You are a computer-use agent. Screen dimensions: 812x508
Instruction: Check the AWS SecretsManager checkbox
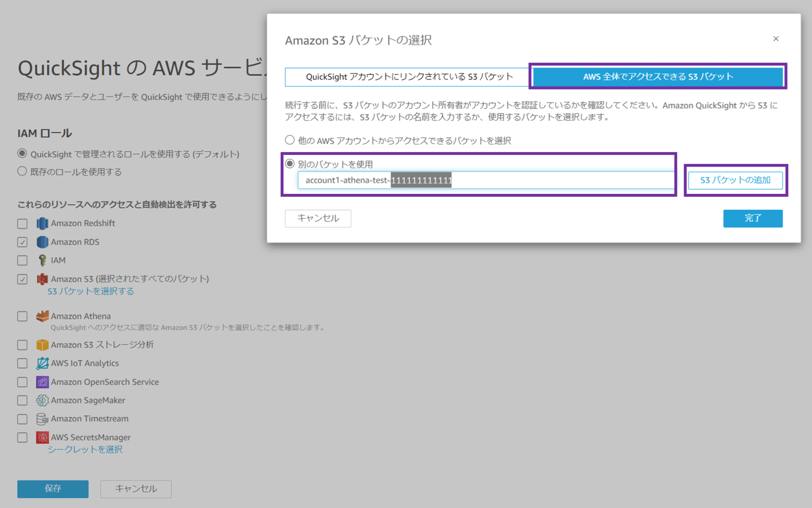pos(22,438)
